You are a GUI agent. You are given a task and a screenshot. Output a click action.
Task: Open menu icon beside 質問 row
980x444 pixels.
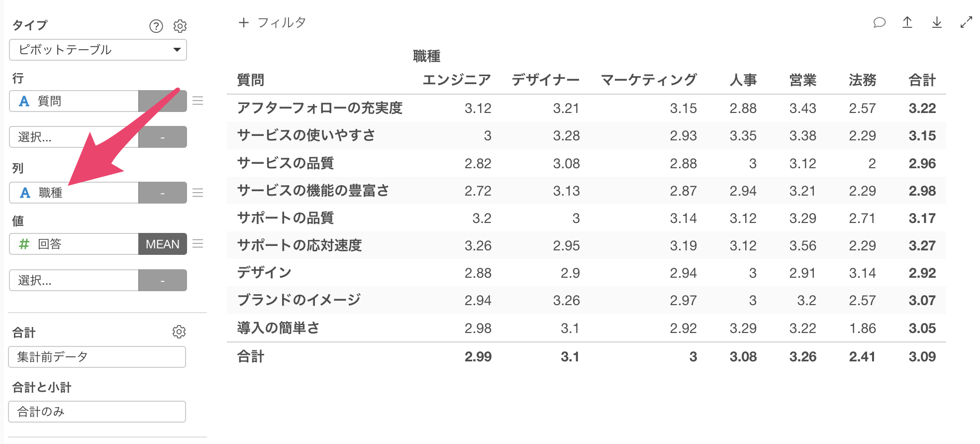coord(198,101)
